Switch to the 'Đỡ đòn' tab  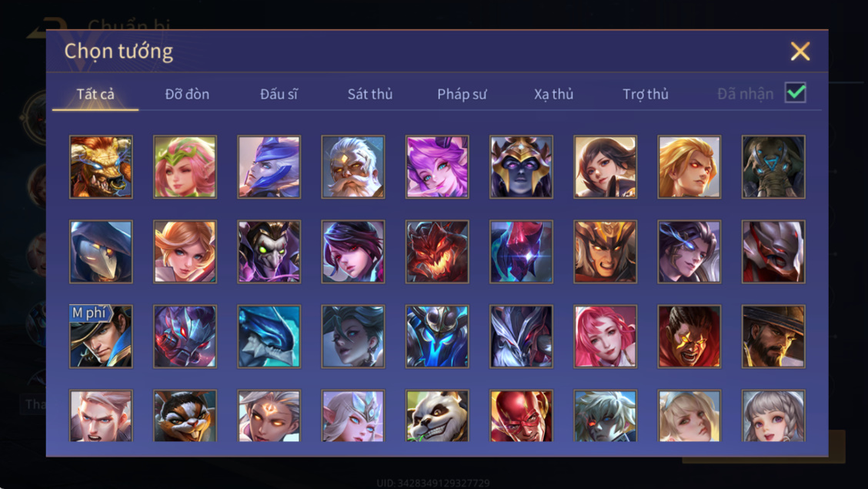click(187, 94)
